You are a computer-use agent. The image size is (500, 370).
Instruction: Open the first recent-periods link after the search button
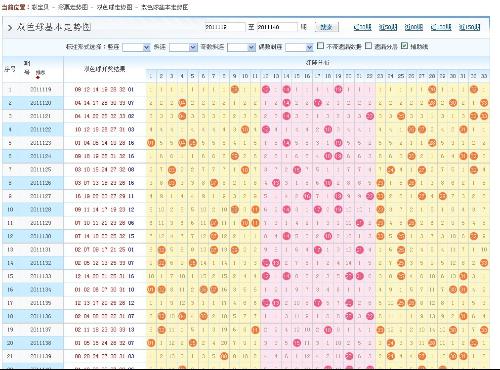click(362, 27)
